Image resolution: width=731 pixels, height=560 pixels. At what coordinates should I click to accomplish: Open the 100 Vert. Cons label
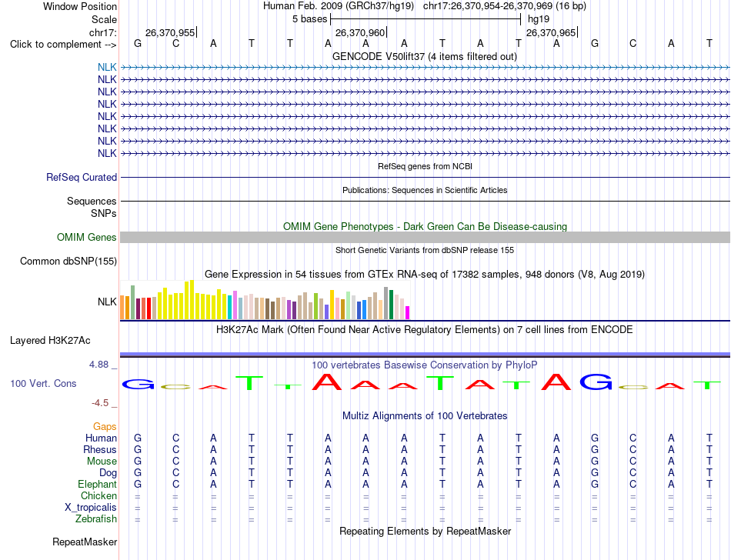pos(43,383)
